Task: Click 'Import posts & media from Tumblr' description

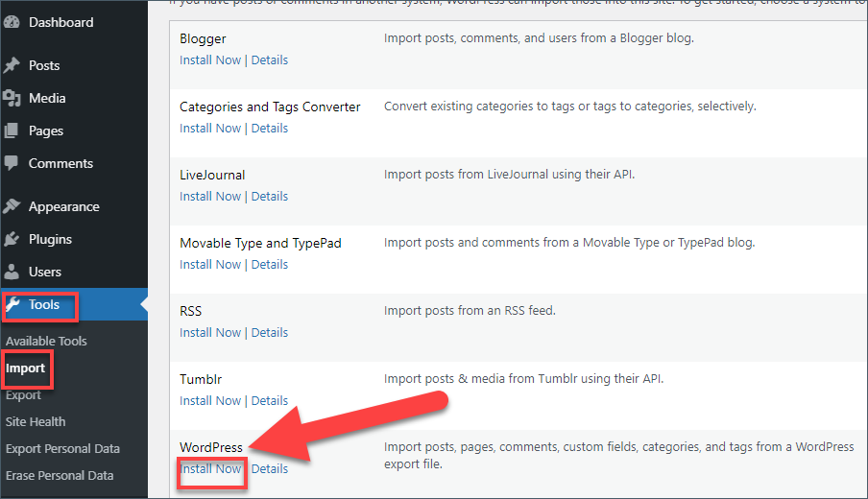Action: (523, 378)
